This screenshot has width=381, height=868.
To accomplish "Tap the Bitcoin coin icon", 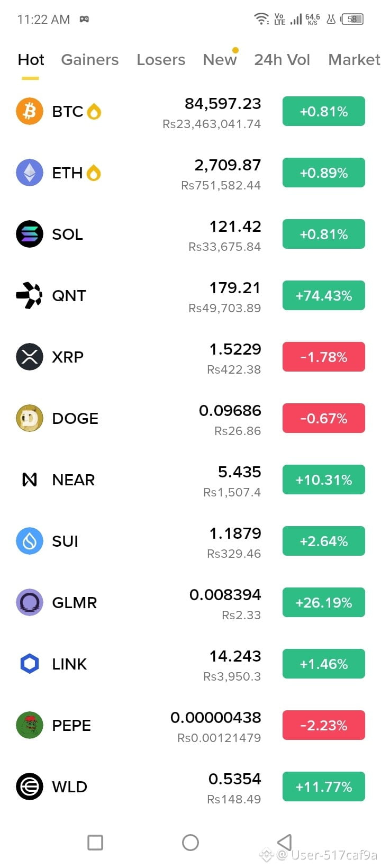I will [x=30, y=111].
